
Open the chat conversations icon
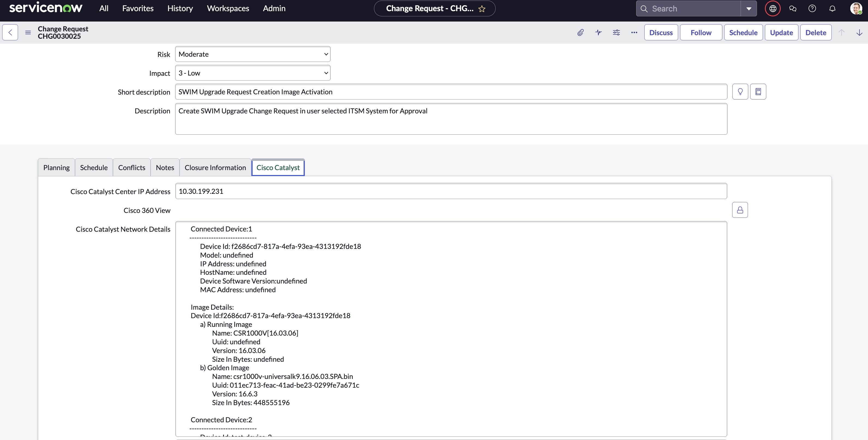coord(793,8)
